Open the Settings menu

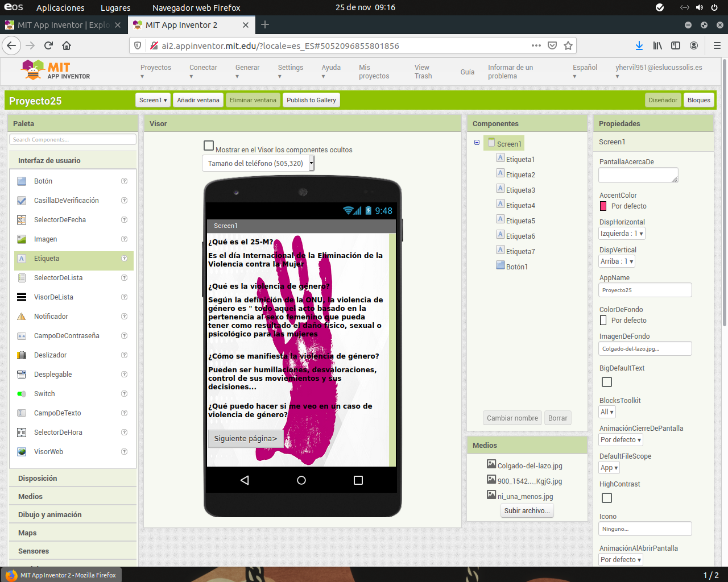pos(291,72)
